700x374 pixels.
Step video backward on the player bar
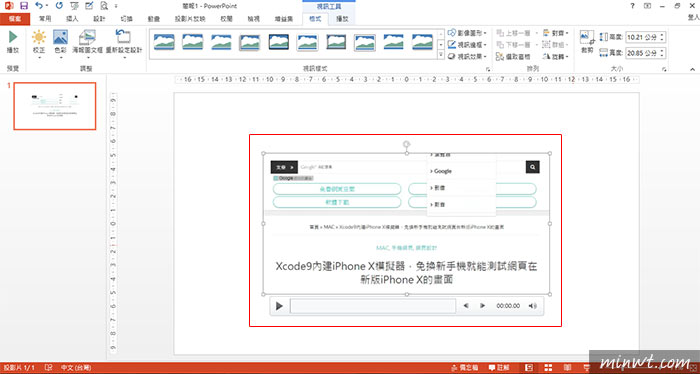466,306
